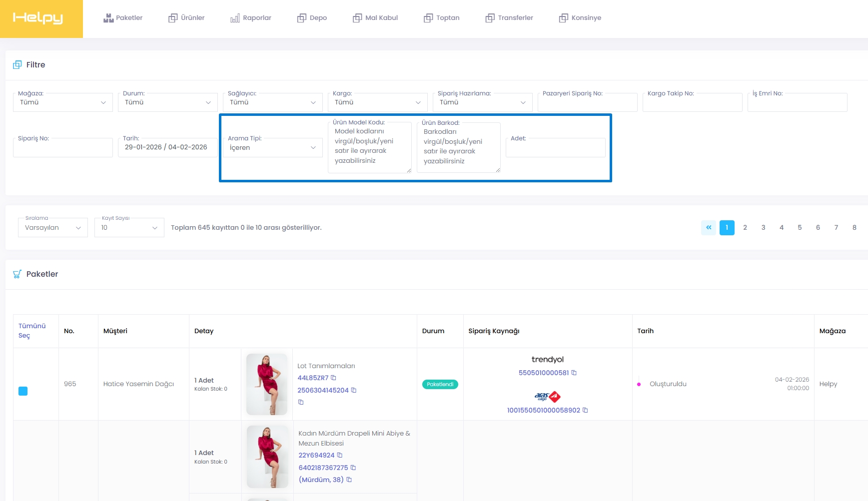Copy the (Mürdüm, 38) variant text

(x=349, y=480)
